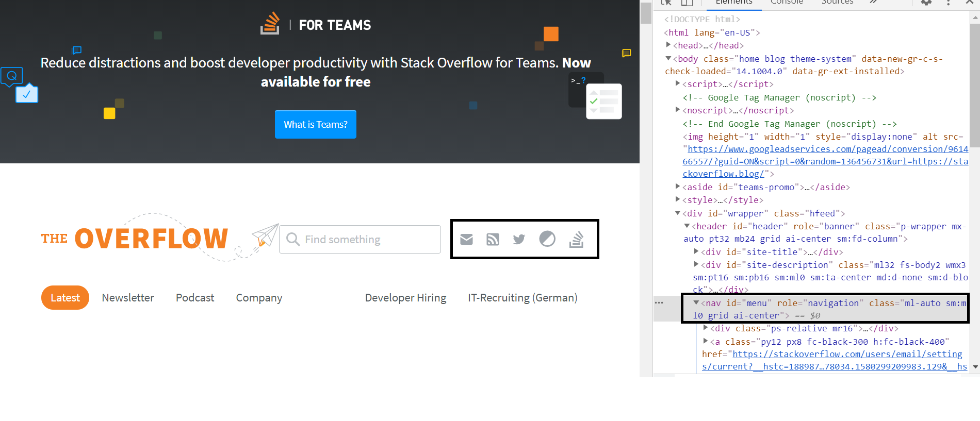The image size is (980, 421).
Task: Expand the aside teams-promo node
Action: coord(678,187)
